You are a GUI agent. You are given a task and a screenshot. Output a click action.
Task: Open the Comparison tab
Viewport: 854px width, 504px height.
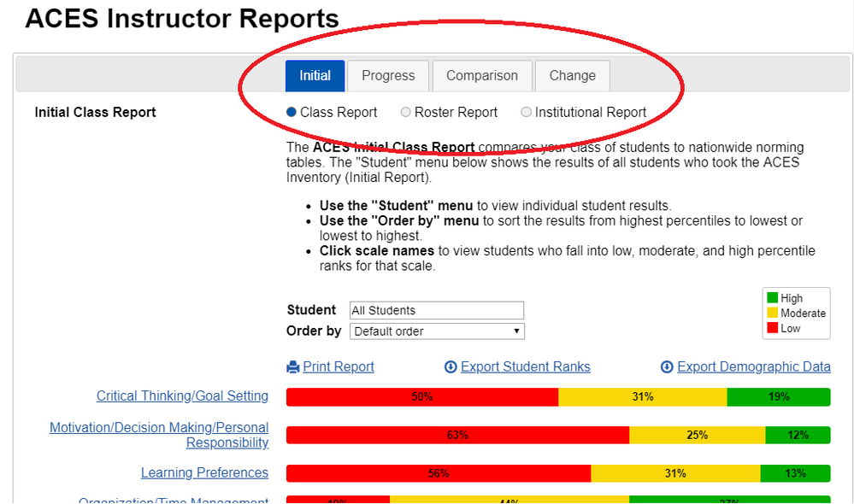point(482,76)
